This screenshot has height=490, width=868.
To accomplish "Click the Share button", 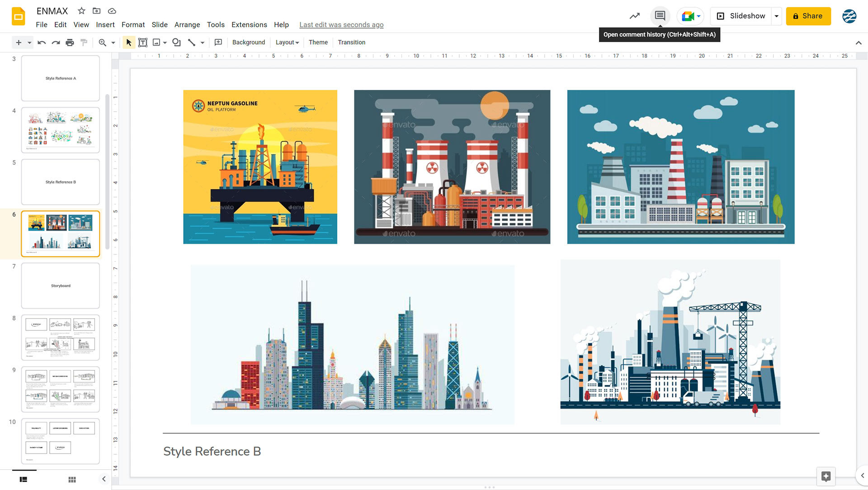I will [808, 16].
